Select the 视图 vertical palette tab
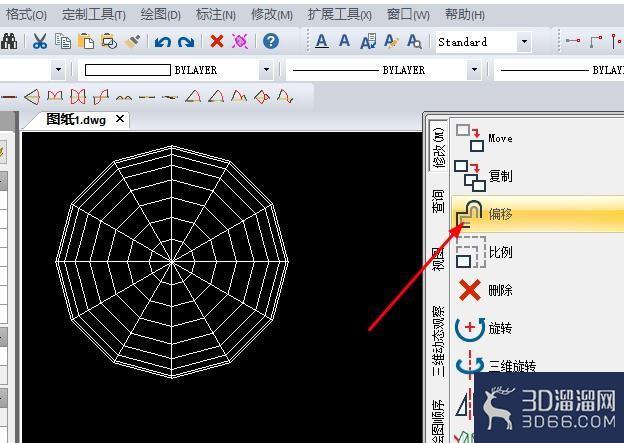The width and height of the screenshot is (624, 443). pos(439,259)
